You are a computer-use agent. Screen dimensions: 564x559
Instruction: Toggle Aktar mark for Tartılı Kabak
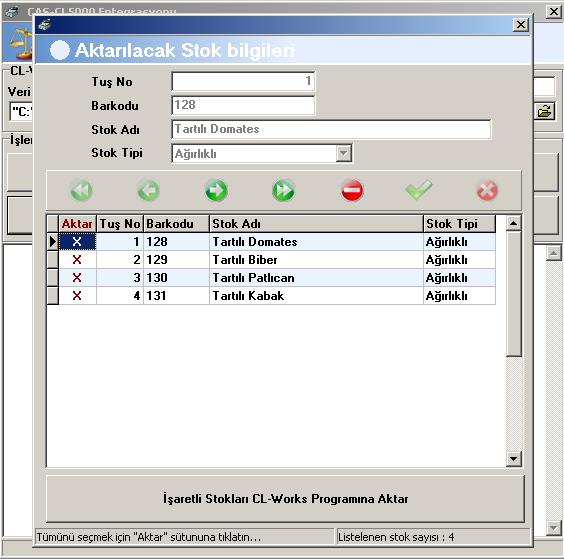[x=77, y=296]
